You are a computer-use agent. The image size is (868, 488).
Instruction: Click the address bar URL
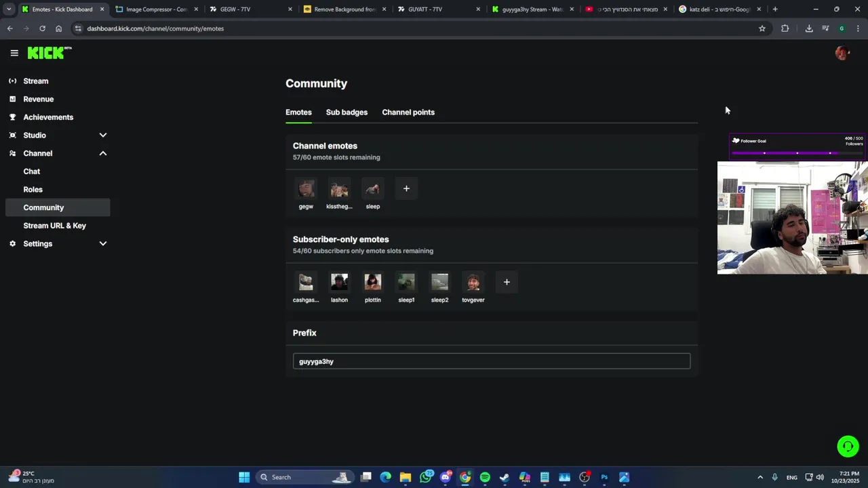155,28
